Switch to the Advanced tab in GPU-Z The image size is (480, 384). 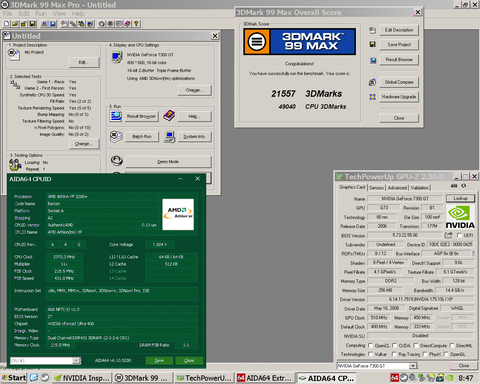[397, 188]
